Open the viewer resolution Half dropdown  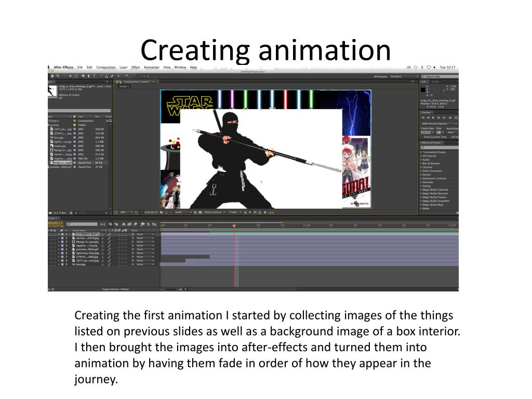coord(183,212)
